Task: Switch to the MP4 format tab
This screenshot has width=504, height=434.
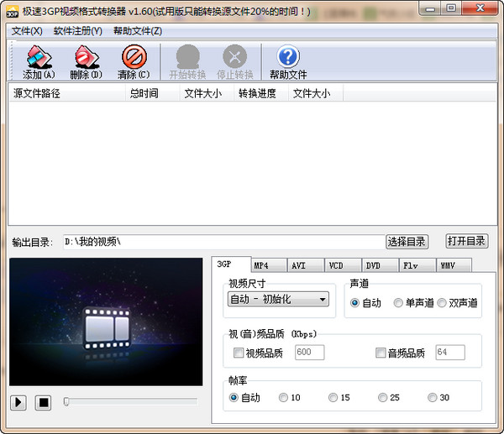Action: (262, 265)
